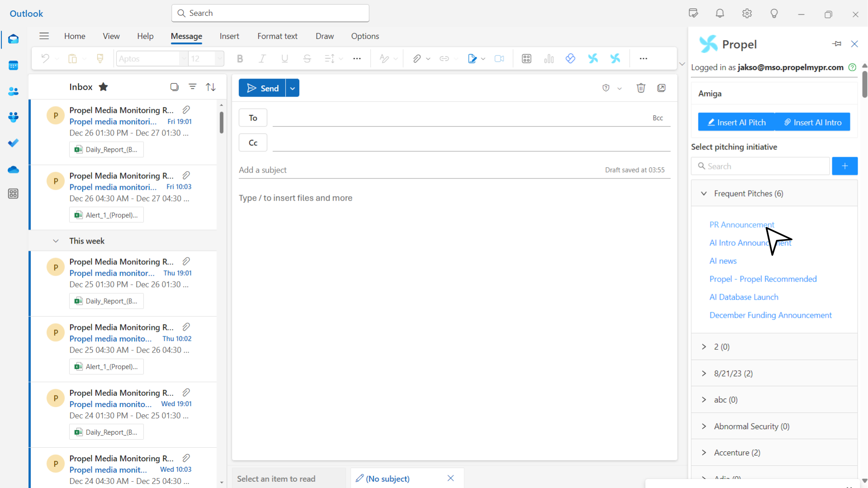Click the Cc recipients button
This screenshot has height=488, width=868.
253,143
